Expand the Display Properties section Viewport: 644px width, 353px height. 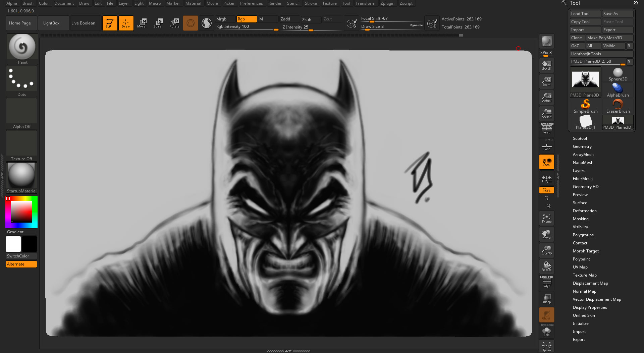click(x=590, y=307)
